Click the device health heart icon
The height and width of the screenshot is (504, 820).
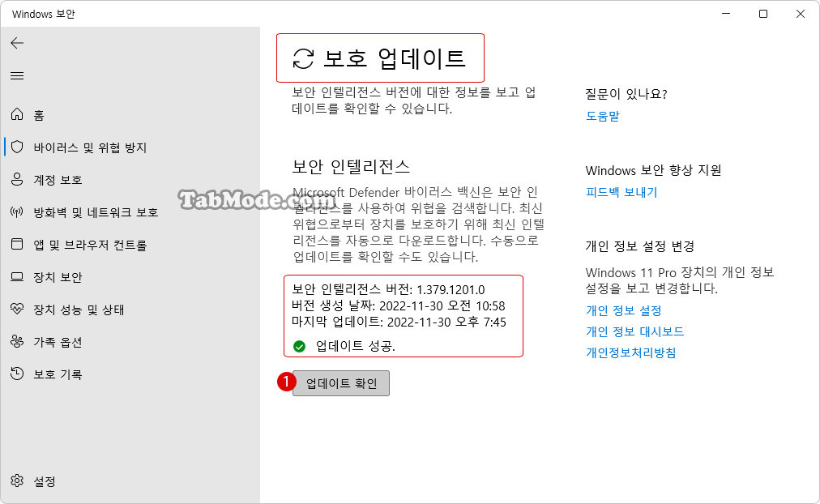[17, 309]
